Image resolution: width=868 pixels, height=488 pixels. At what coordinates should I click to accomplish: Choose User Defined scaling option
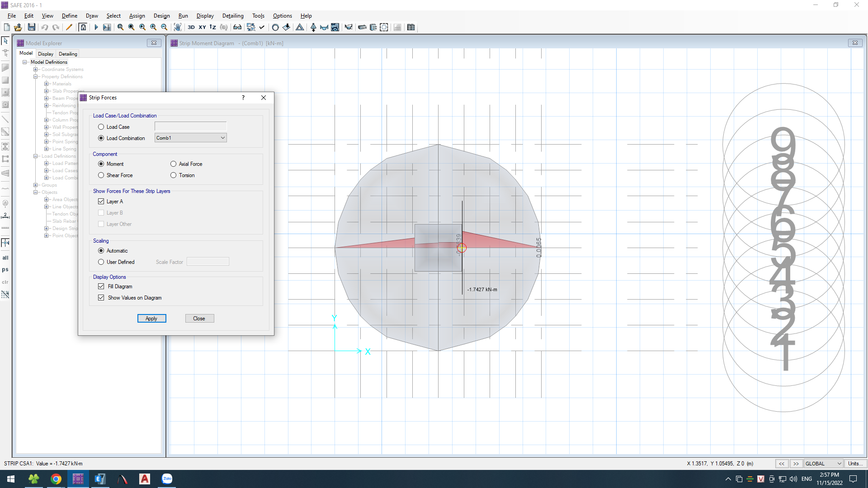(x=101, y=262)
